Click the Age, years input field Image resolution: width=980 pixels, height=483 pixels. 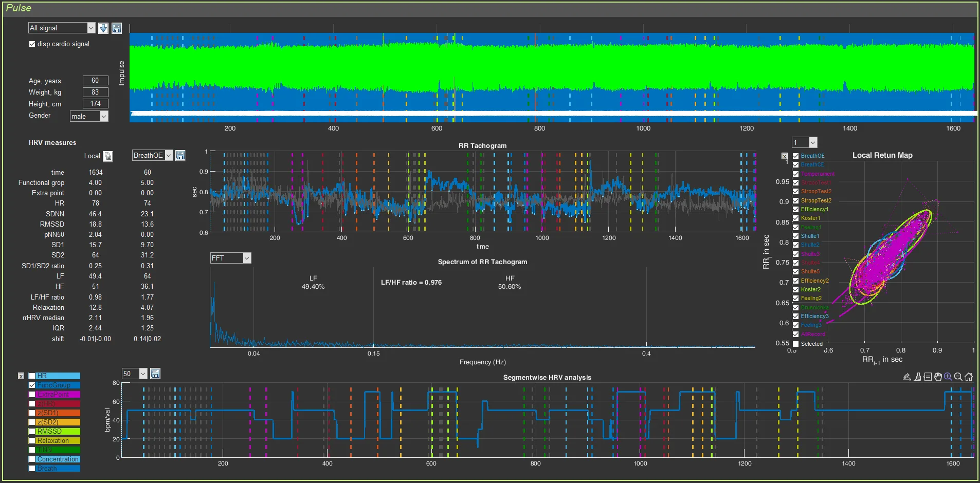96,81
